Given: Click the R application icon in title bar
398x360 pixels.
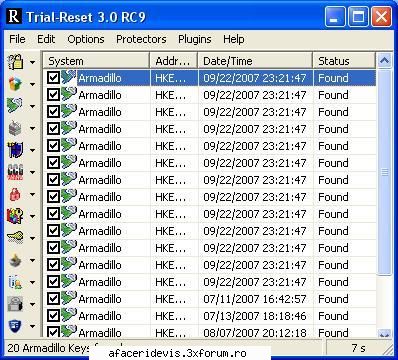Looking at the screenshot, I should [14, 17].
